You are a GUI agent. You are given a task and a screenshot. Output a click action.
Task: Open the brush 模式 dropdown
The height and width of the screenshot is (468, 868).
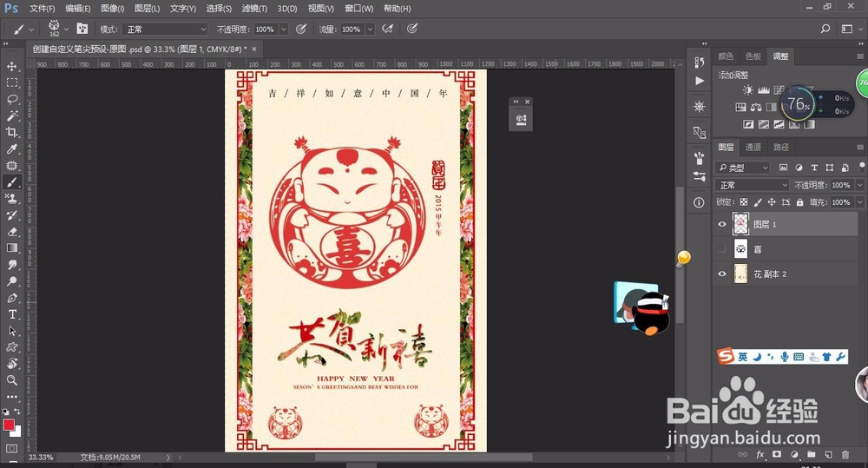[x=165, y=29]
